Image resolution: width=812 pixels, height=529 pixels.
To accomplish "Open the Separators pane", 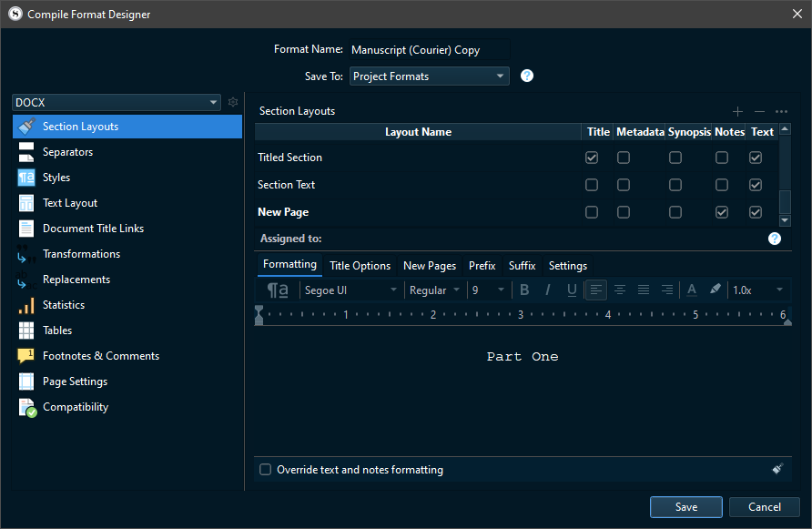I will coord(127,152).
